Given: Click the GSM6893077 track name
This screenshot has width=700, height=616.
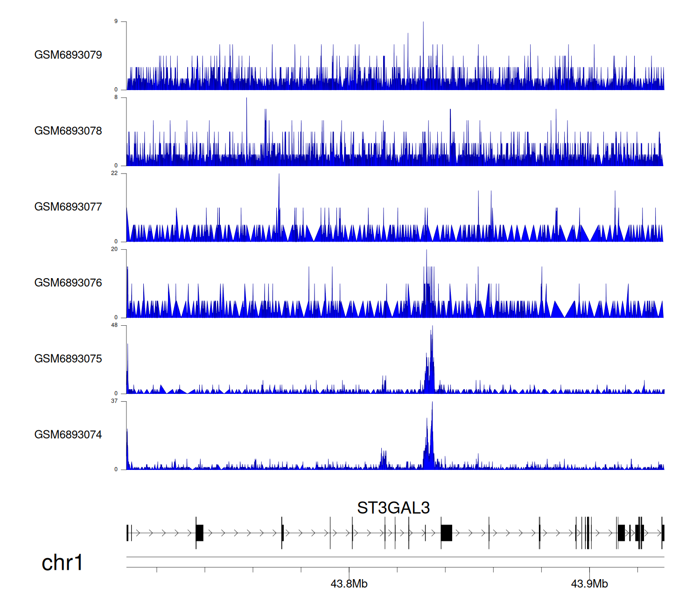Looking at the screenshot, I should (68, 207).
